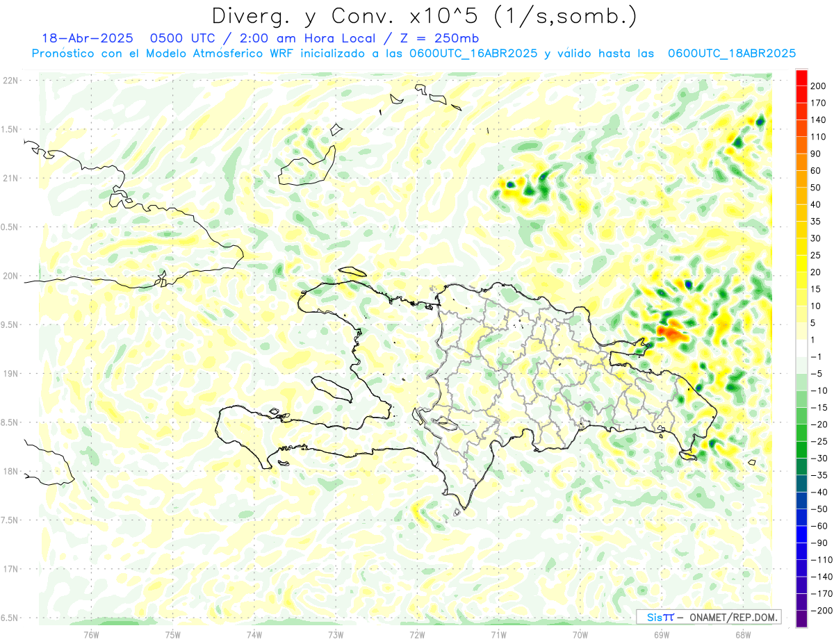Click the valid-until stamp '0600UTC_18ABR2025'
Viewport: 834px width, 644px height.
[731, 53]
